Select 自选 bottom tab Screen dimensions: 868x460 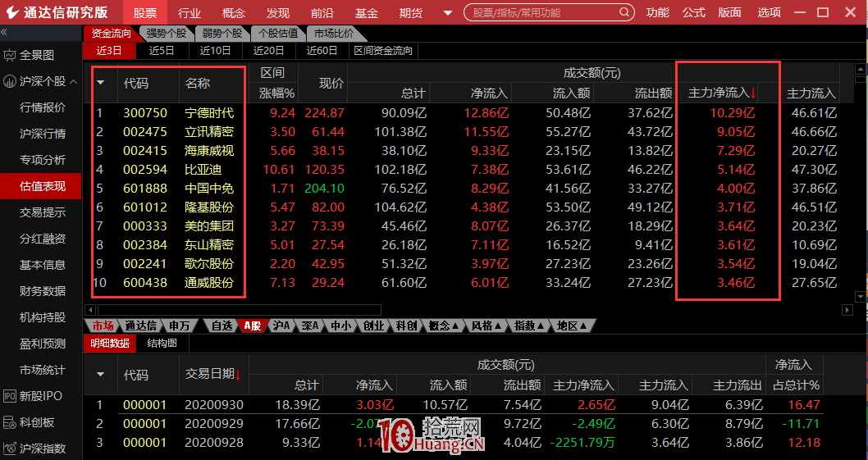(222, 326)
